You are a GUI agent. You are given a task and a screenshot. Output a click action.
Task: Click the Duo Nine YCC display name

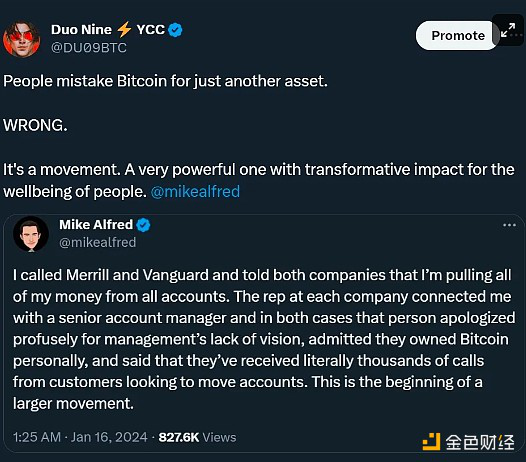[108, 30]
